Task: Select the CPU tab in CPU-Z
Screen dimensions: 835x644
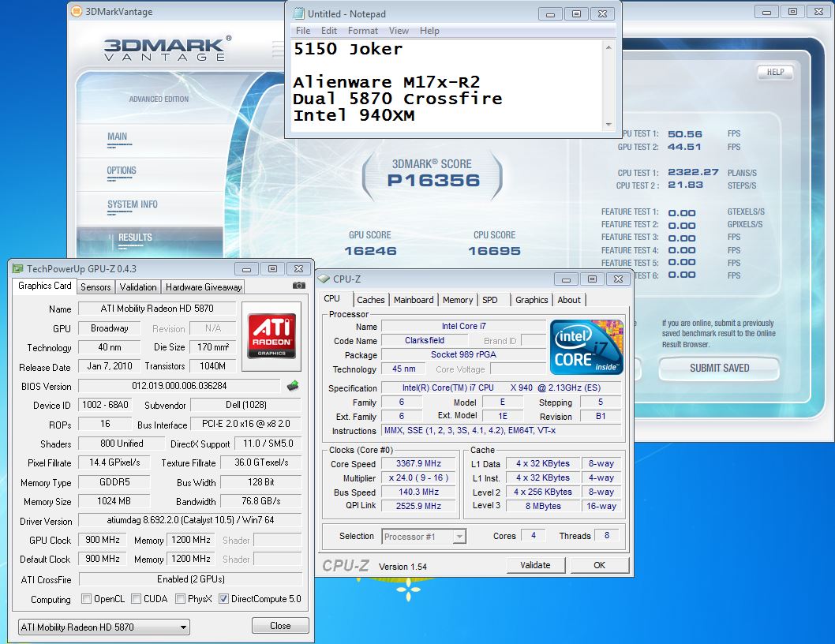Action: [x=331, y=298]
